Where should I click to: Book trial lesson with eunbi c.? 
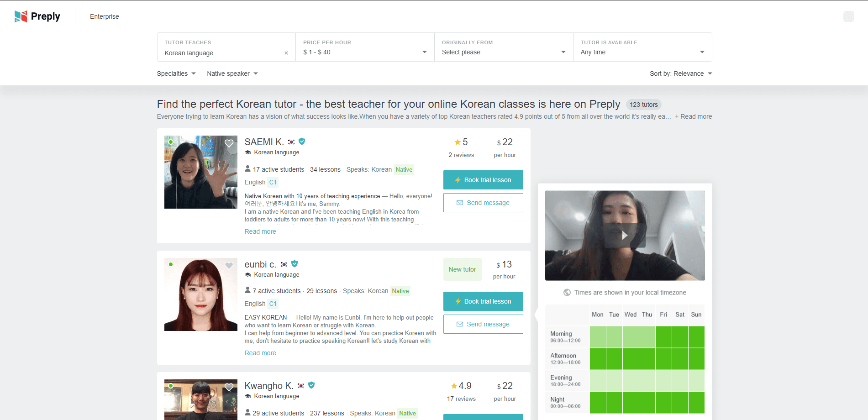pyautogui.click(x=483, y=301)
